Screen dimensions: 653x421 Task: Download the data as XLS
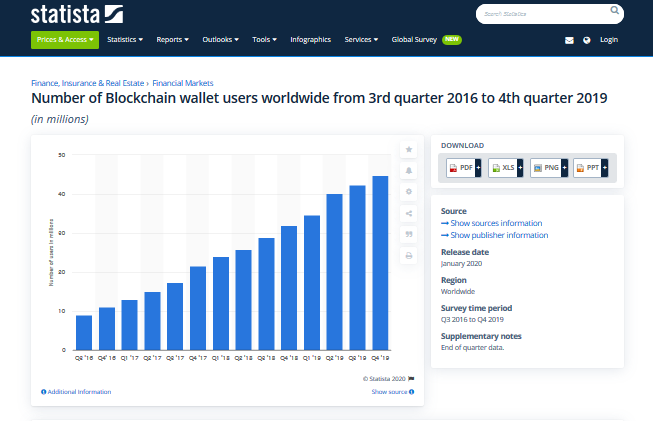tap(506, 167)
